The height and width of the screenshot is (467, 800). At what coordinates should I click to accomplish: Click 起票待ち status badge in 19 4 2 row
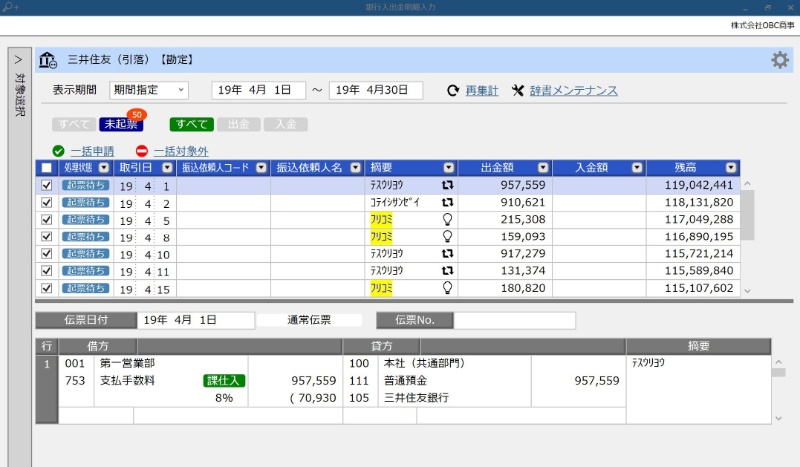pos(86,203)
